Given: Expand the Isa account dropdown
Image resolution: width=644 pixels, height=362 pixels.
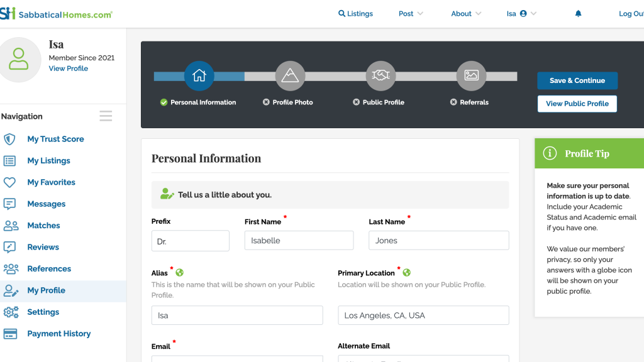Looking at the screenshot, I should pyautogui.click(x=521, y=14).
